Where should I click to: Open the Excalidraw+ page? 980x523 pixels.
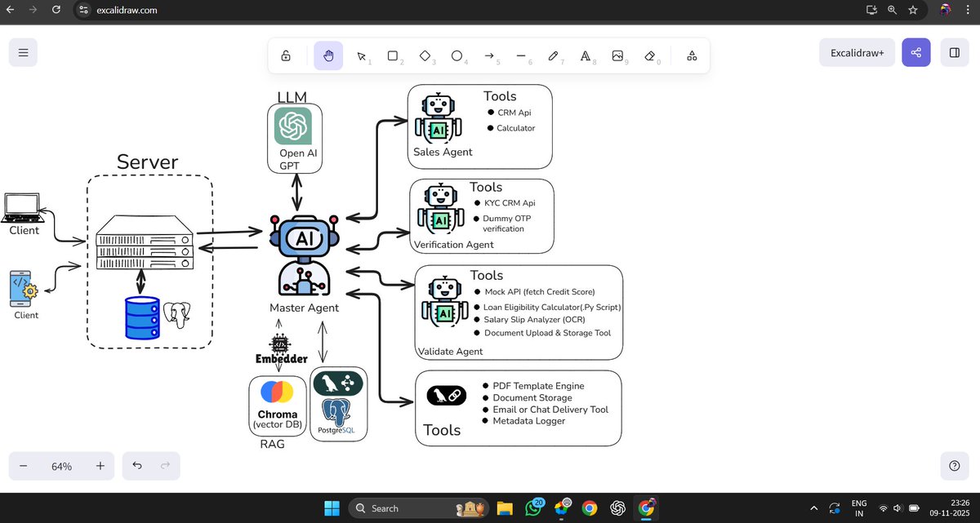pyautogui.click(x=857, y=52)
